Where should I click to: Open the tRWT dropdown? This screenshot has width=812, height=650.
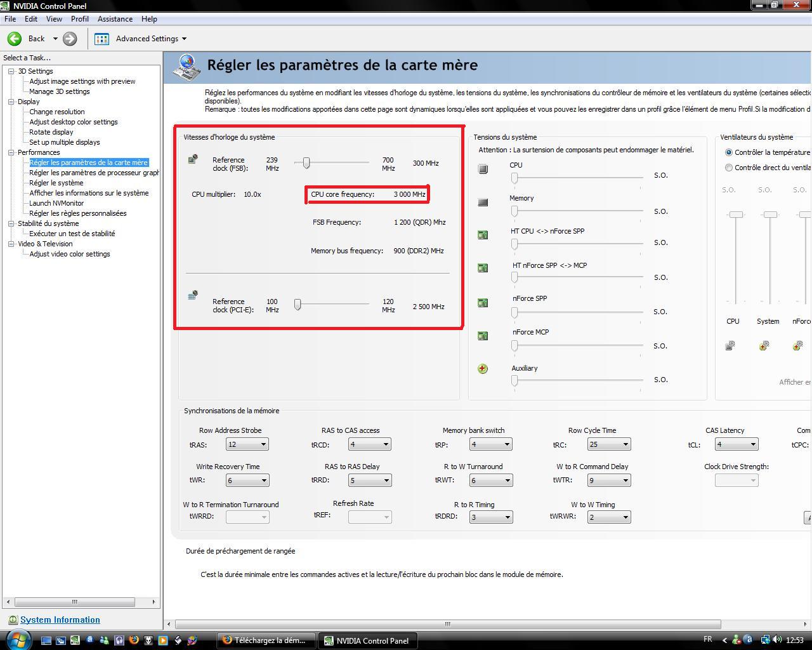click(x=491, y=481)
